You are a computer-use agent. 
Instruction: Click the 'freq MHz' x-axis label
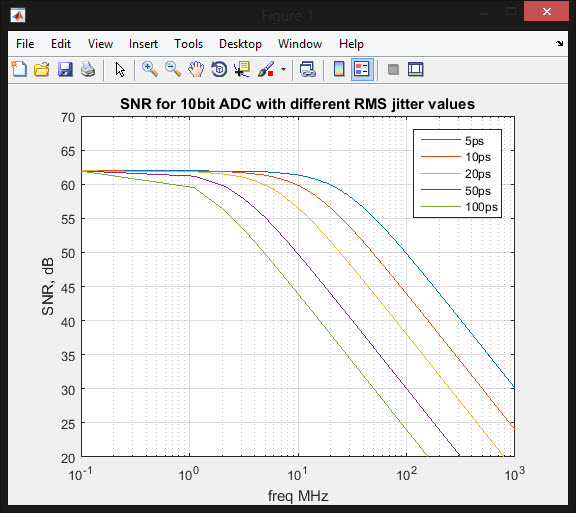(x=298, y=496)
